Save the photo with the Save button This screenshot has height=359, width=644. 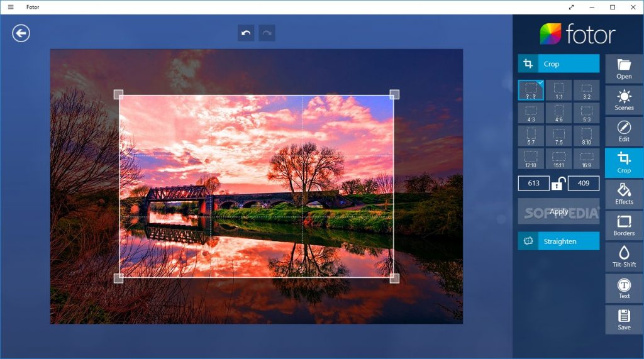click(x=624, y=320)
